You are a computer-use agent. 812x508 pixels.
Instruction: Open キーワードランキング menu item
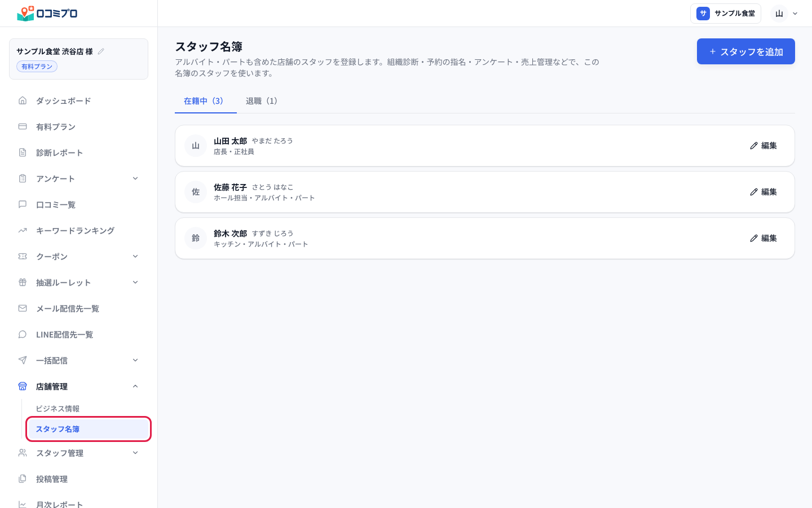[x=79, y=230]
